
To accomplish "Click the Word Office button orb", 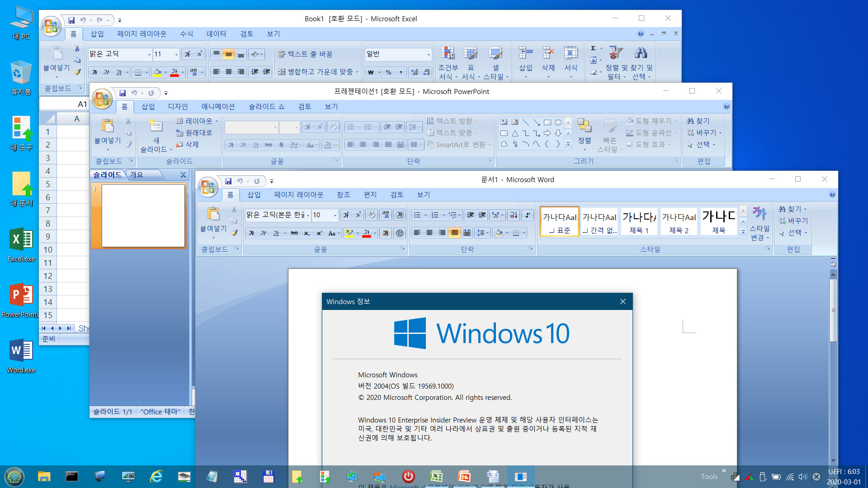I will pos(208,187).
